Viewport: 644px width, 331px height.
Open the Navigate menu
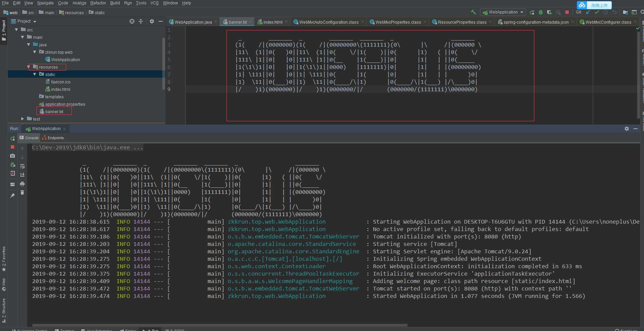(x=45, y=3)
